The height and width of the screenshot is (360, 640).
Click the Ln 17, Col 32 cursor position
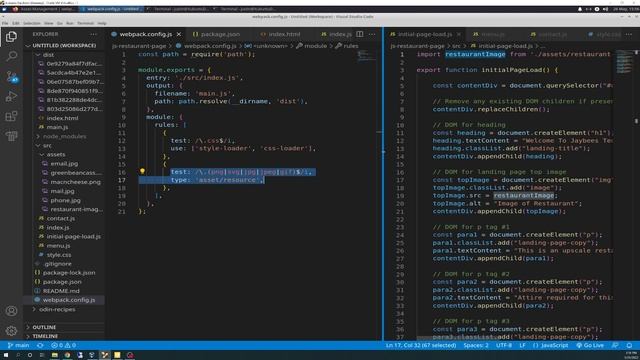click(421, 345)
